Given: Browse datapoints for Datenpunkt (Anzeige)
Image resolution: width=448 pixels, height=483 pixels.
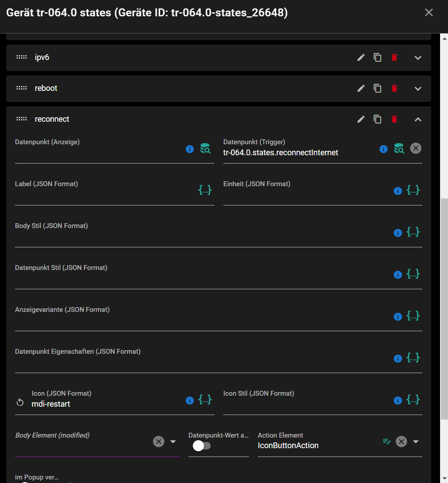Looking at the screenshot, I should (205, 149).
